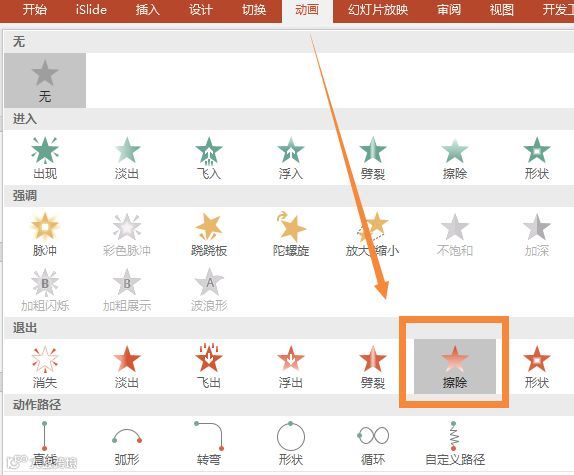Select the 擦除 exit animation
The height and width of the screenshot is (475, 574).
pos(455,366)
